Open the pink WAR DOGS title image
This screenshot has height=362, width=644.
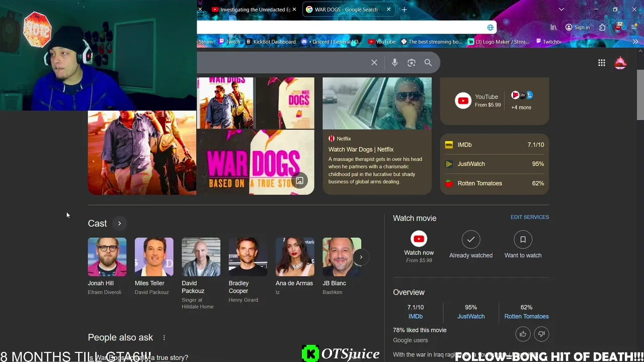click(256, 162)
